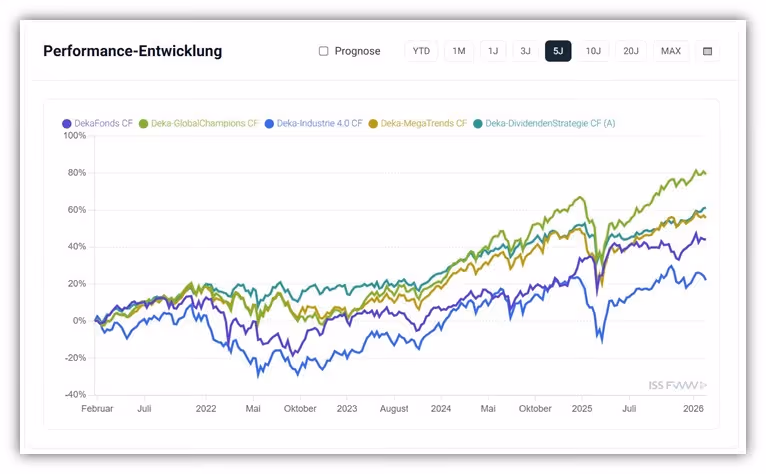Image resolution: width=766 pixels, height=474 pixels.
Task: Switch chart to 10J range
Action: (593, 51)
